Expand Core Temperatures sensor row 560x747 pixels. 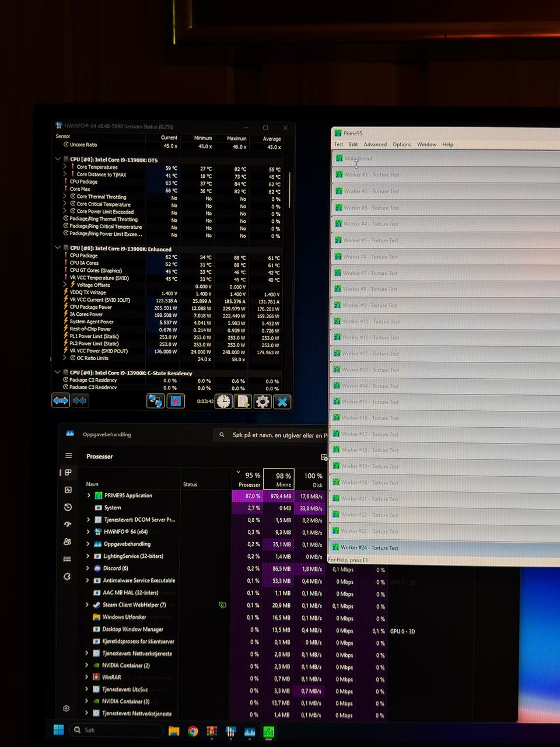(x=65, y=166)
